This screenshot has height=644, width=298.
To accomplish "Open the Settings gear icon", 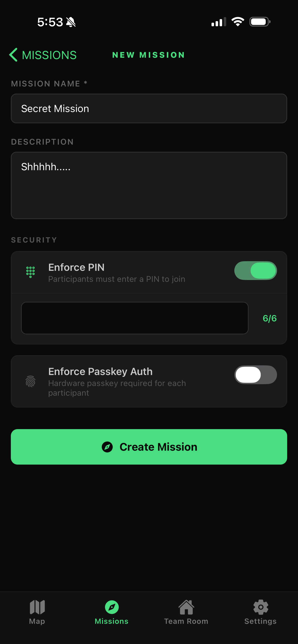I will point(261,607).
